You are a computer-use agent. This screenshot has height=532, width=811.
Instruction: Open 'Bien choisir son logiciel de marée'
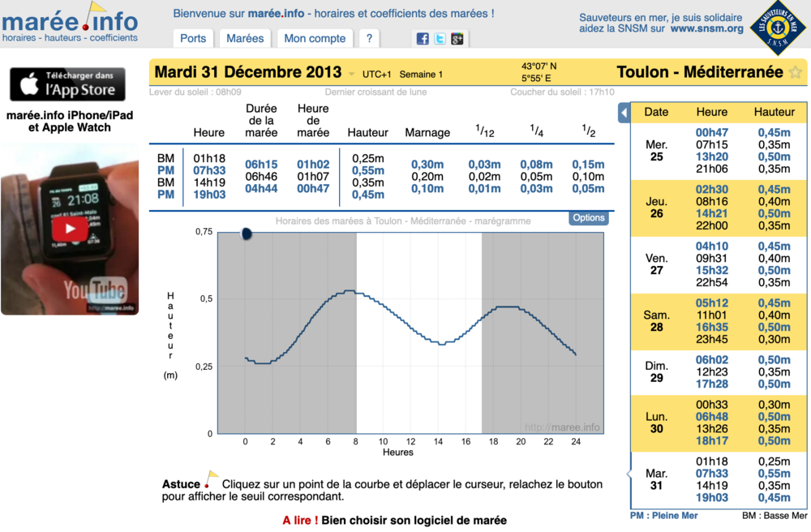pos(414,520)
